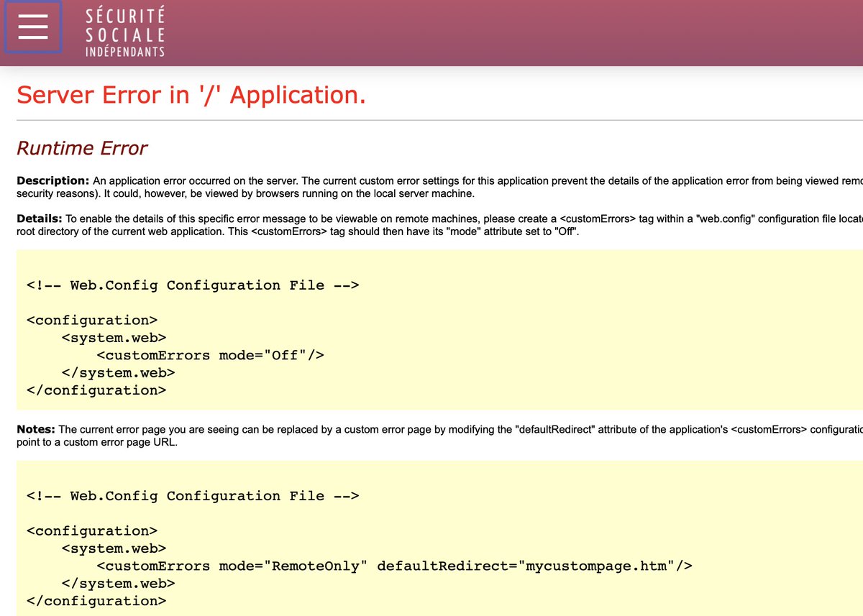Click the Sécurité Sociale Indépendants logo
Screen dimensions: 863x616
click(125, 32)
